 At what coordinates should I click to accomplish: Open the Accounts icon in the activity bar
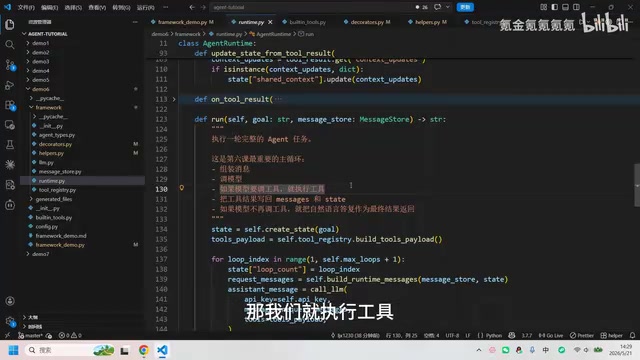click(x=10, y=301)
